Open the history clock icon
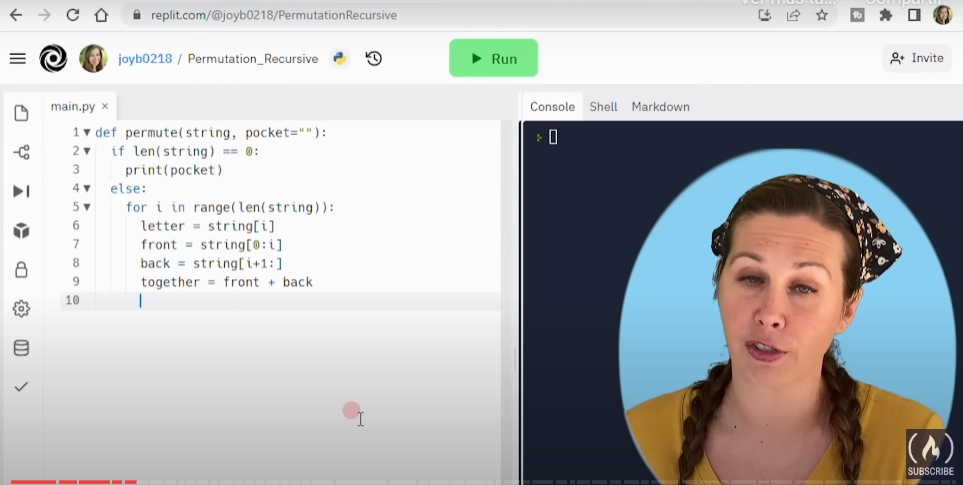Viewport: 963px width, 485px height. click(x=374, y=59)
